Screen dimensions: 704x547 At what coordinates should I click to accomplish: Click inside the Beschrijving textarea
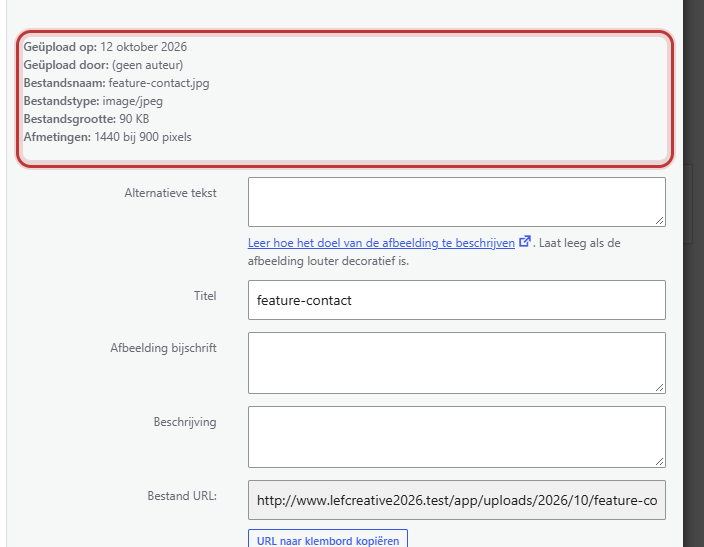click(457, 437)
